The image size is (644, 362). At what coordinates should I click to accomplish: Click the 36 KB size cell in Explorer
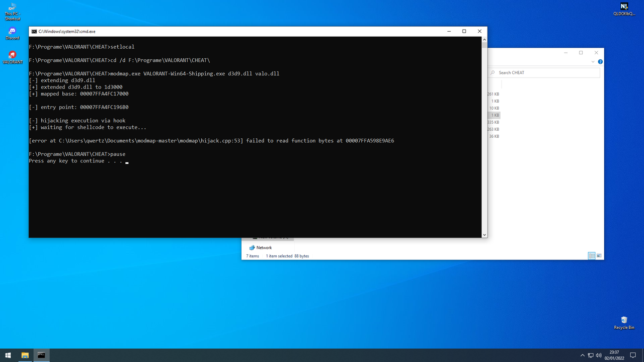[494, 136]
